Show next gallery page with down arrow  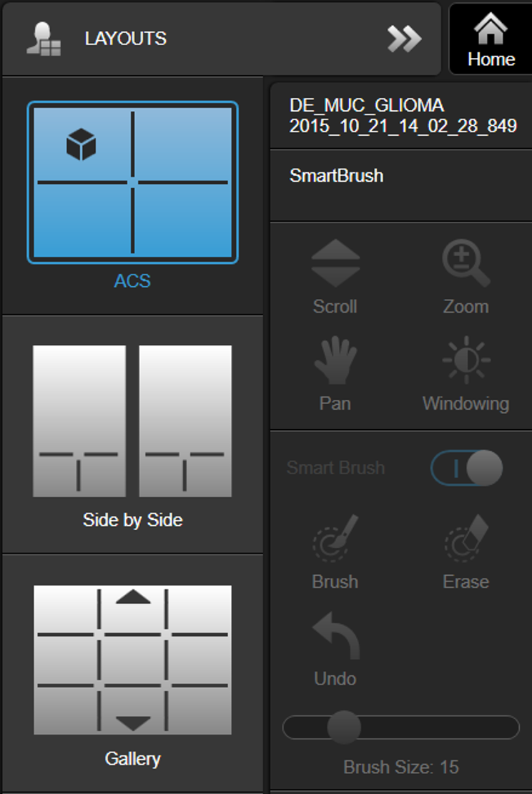133,723
